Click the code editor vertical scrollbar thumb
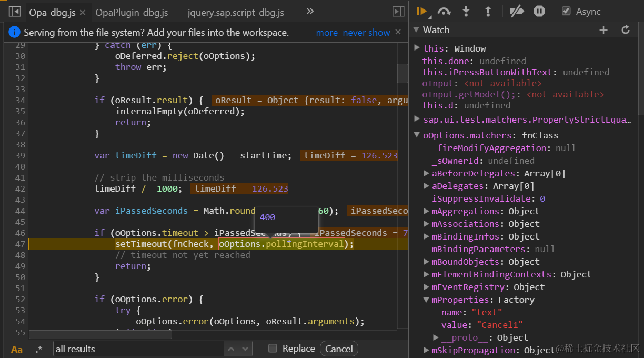644x358 pixels. point(402,73)
